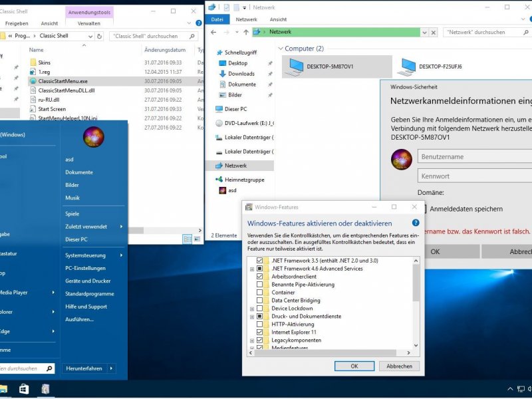Open the Classic Shell address bar dropdown
532x399 pixels.
(90, 36)
